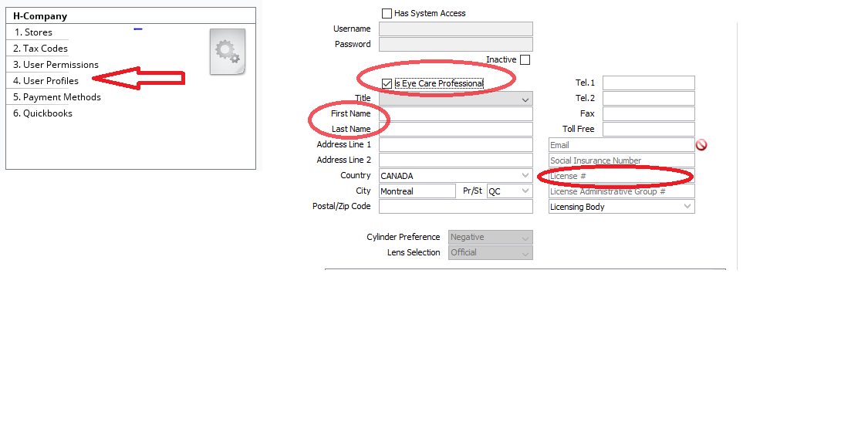Expand the Country dropdown showing CANADA
This screenshot has height=439, width=868.
525,176
